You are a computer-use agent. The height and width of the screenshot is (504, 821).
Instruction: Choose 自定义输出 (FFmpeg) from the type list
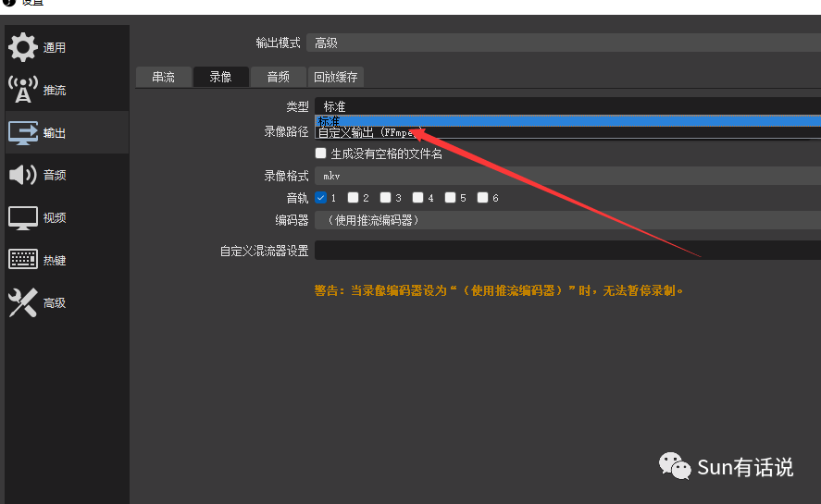pyautogui.click(x=567, y=132)
